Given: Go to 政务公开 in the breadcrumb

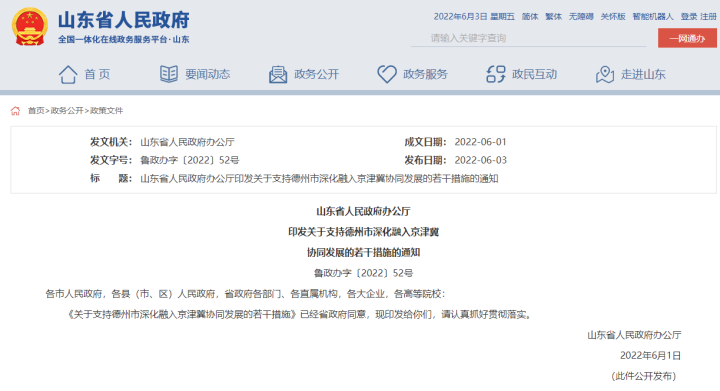Looking at the screenshot, I should [x=67, y=111].
